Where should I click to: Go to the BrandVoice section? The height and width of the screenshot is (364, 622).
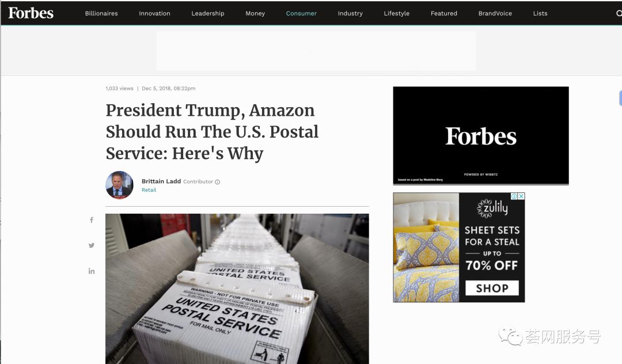coord(495,13)
